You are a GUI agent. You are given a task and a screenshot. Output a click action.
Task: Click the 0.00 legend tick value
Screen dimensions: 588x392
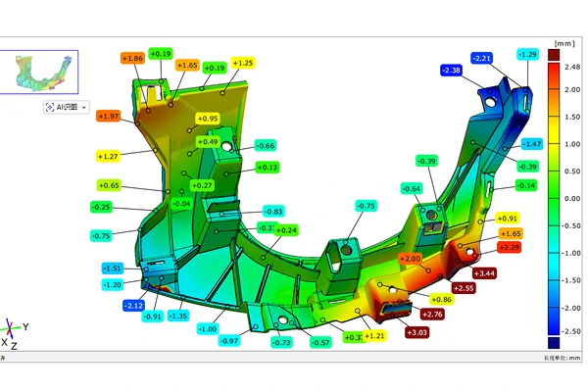[x=572, y=198]
